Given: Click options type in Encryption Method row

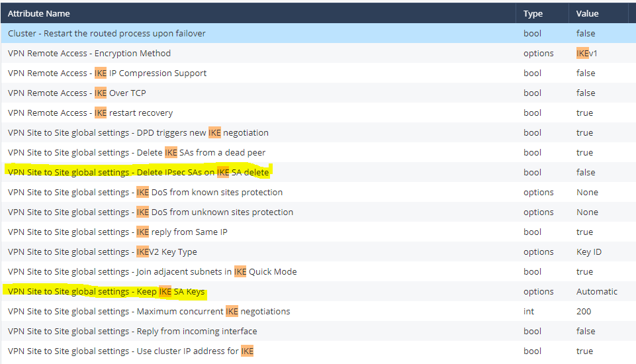Looking at the screenshot, I should (538, 53).
